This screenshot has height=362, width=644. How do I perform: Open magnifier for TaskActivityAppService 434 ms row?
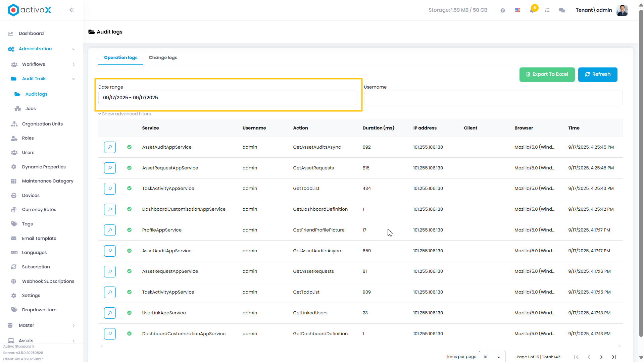(110, 189)
